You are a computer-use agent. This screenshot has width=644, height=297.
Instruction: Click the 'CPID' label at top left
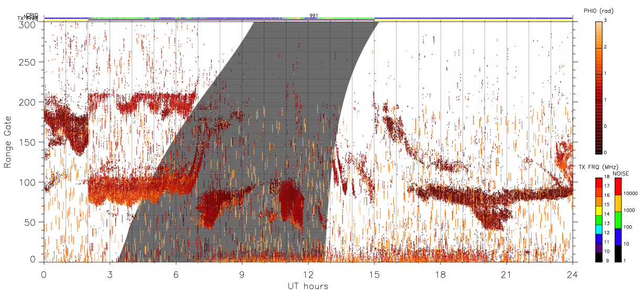tap(32, 16)
